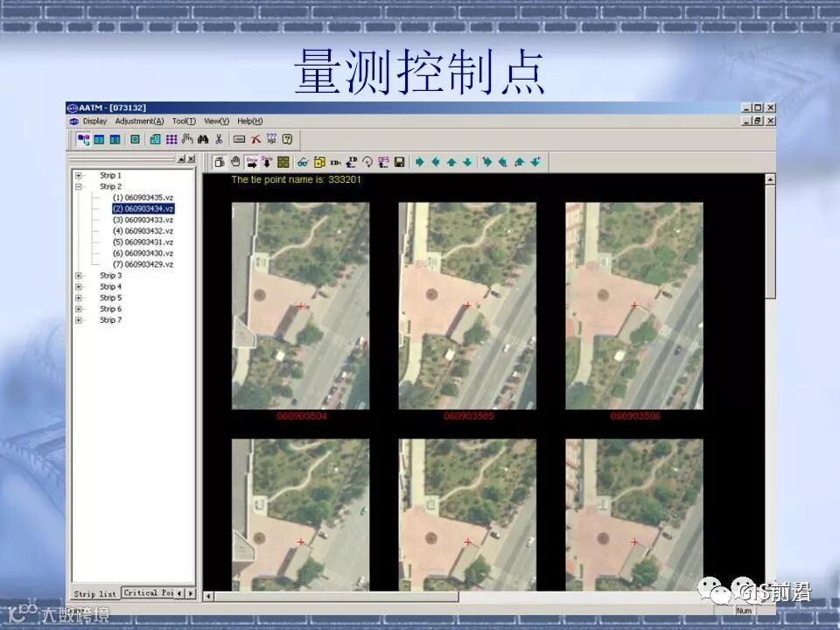Select image (2) 060903434.vz in tree
Screen dimensions: 840x630
(143, 209)
